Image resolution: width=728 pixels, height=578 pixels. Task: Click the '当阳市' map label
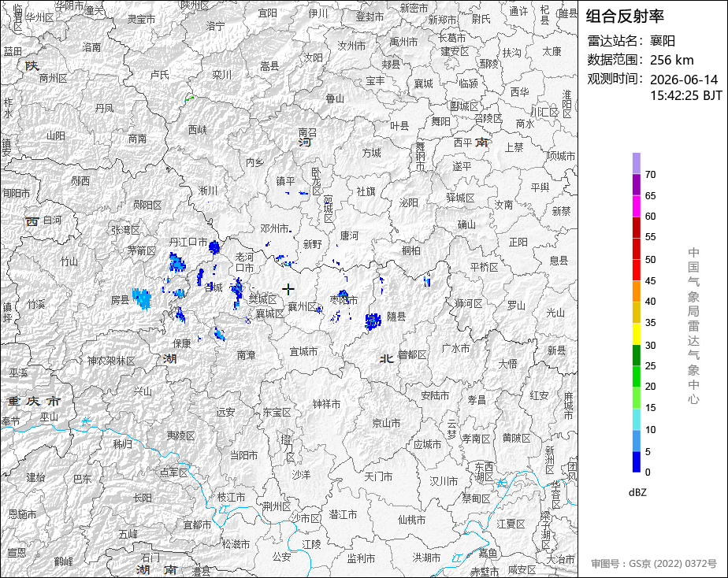pyautogui.click(x=243, y=455)
